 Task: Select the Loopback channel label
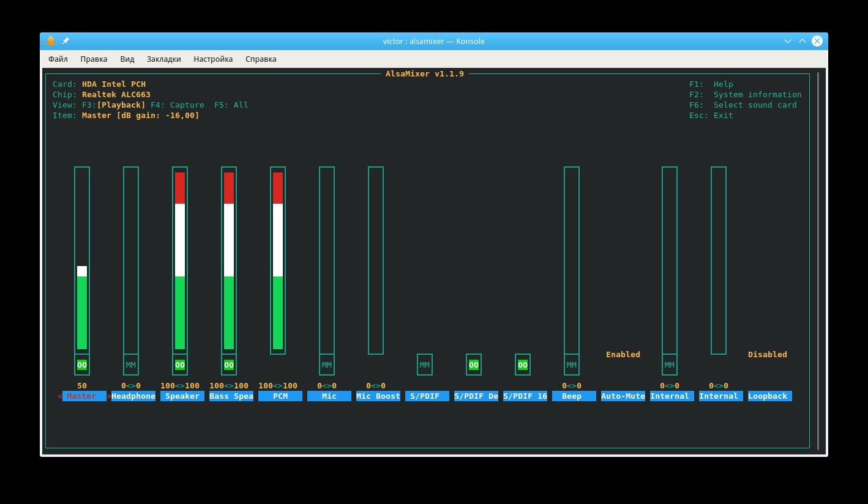point(769,396)
